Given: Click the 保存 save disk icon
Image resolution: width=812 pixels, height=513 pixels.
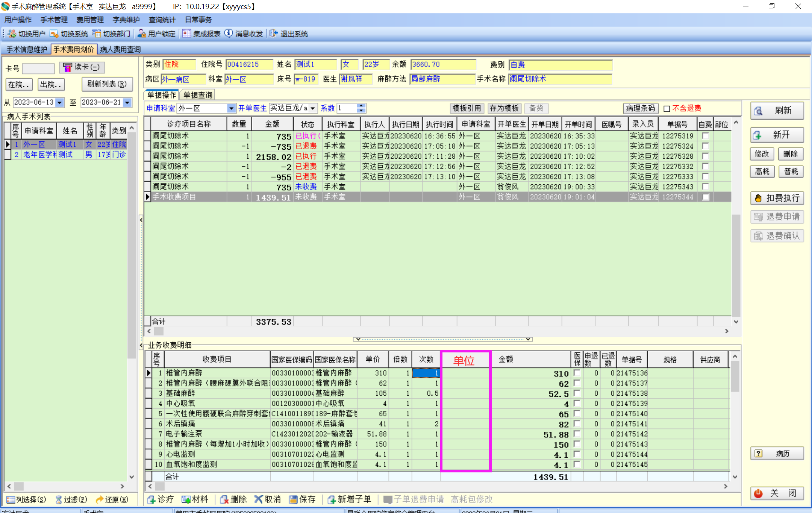Looking at the screenshot, I should tap(293, 499).
